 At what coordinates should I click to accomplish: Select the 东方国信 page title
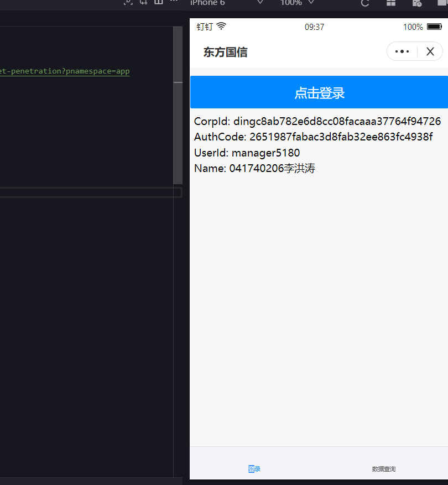[225, 52]
